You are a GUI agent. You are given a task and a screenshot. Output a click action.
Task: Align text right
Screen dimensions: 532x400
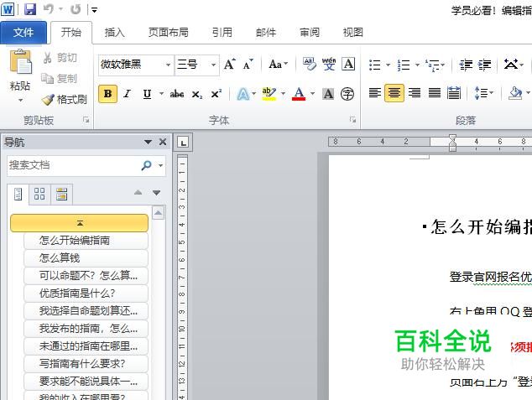pos(415,92)
